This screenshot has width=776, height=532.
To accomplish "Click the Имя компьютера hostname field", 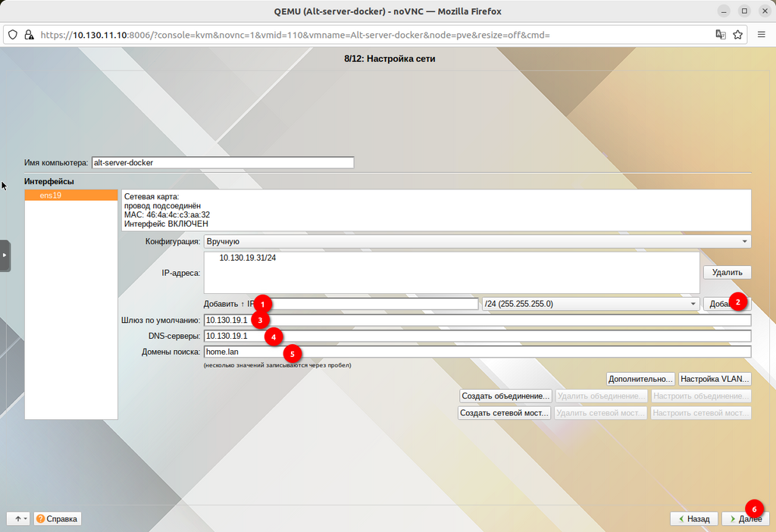I will (x=222, y=162).
